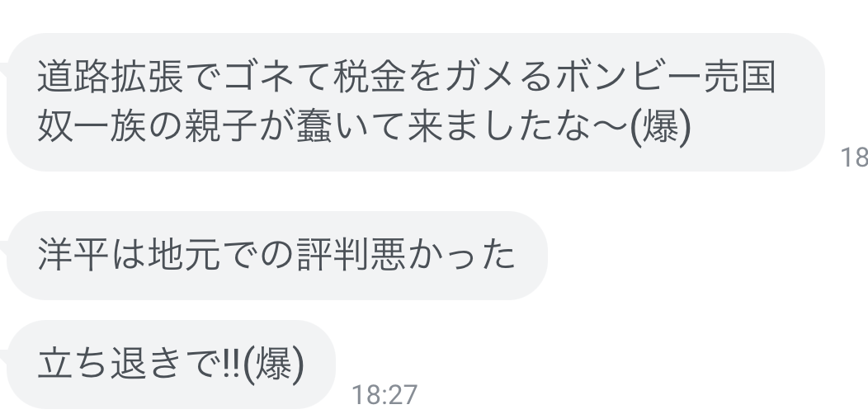Image resolution: width=868 pixels, height=414 pixels.
Task: Click the blank chat area right of the 洋平 message
Action: (x=703, y=255)
